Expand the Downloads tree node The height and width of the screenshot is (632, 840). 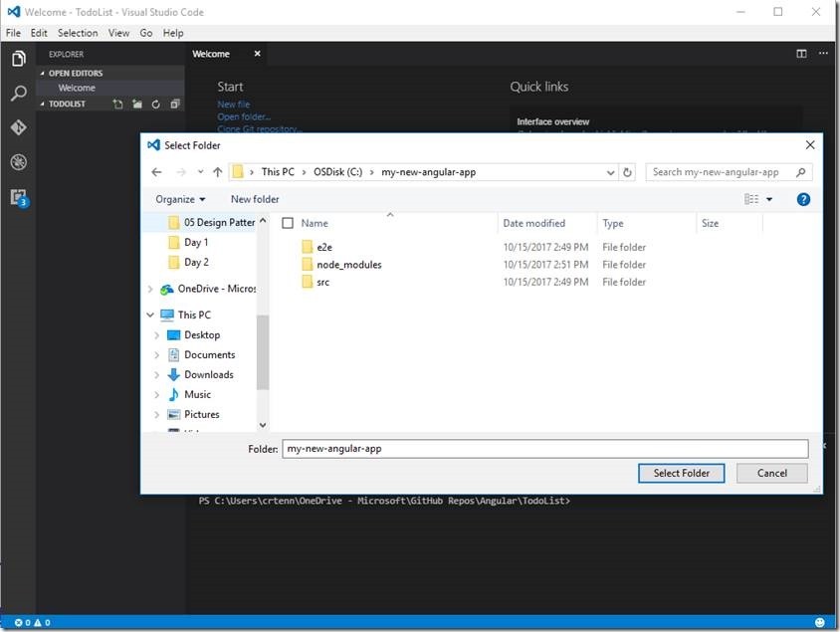click(156, 375)
